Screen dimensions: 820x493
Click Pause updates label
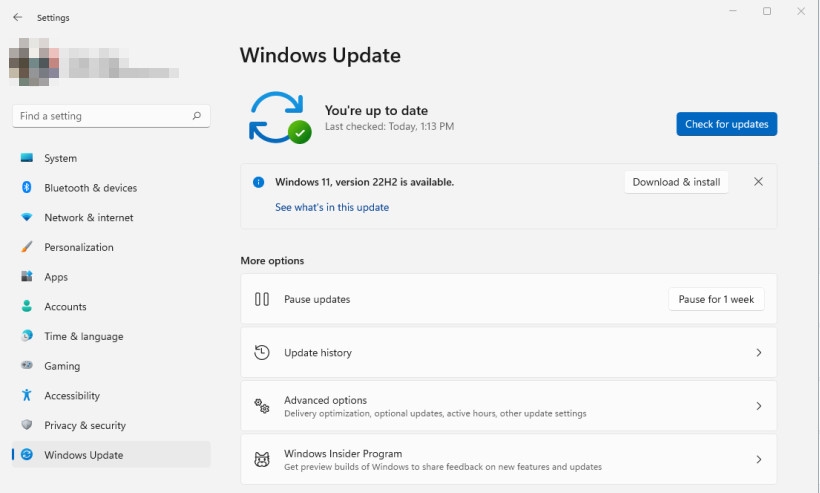[317, 299]
